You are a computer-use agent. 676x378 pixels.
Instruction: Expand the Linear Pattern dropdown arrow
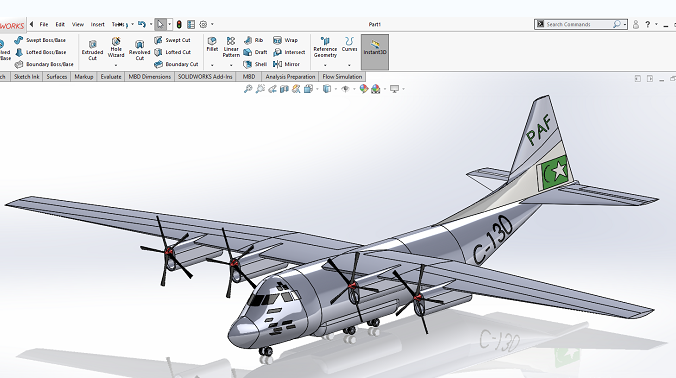click(231, 66)
